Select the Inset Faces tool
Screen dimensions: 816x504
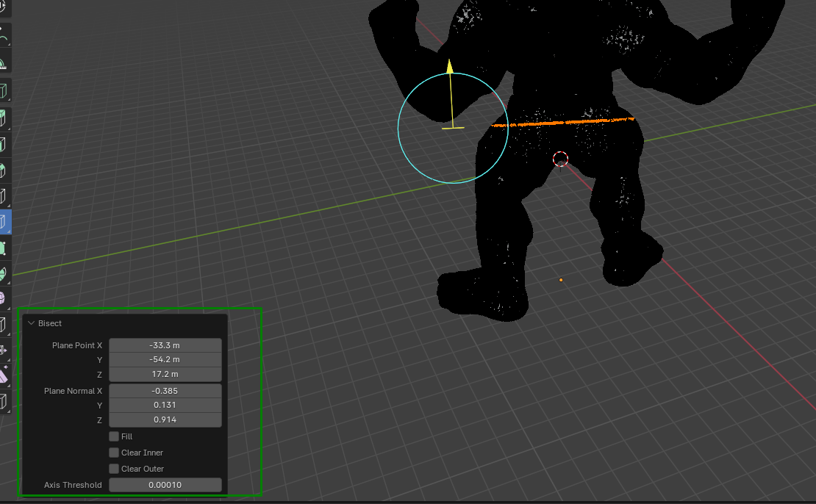(x=3, y=144)
